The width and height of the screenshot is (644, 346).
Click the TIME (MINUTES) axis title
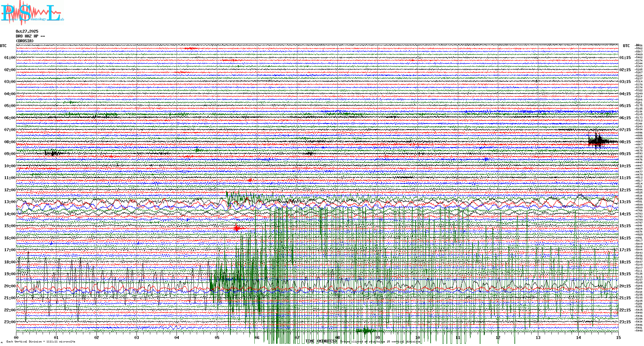coord(321,341)
